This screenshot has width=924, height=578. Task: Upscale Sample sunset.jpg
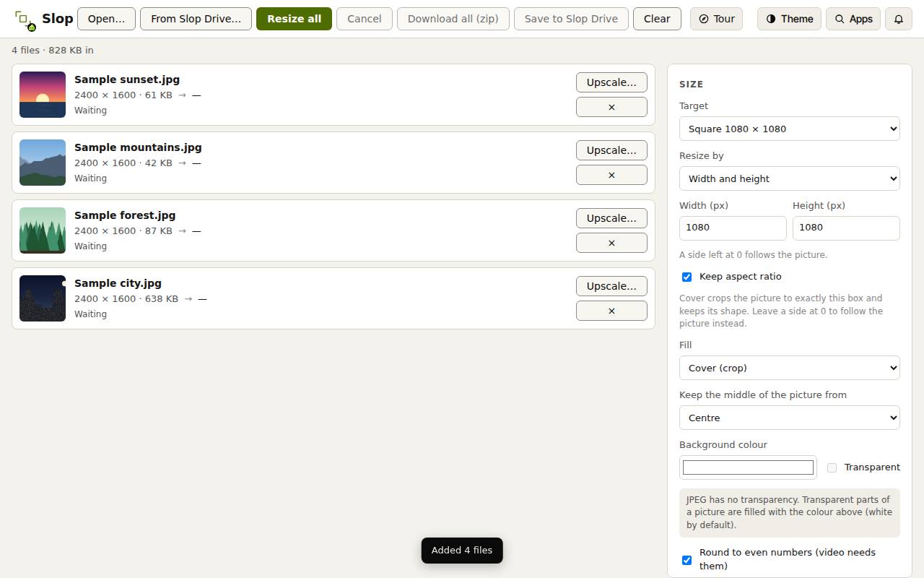(x=611, y=82)
